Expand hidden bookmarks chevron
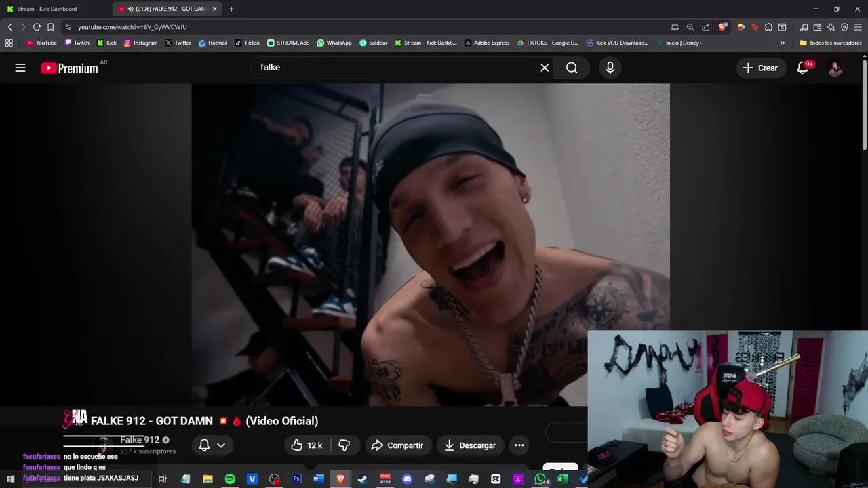Viewport: 868px width, 488px height. (782, 43)
